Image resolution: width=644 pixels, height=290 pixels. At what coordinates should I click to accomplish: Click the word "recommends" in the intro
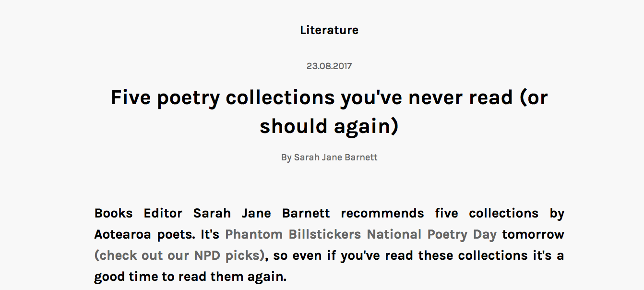pyautogui.click(x=382, y=213)
